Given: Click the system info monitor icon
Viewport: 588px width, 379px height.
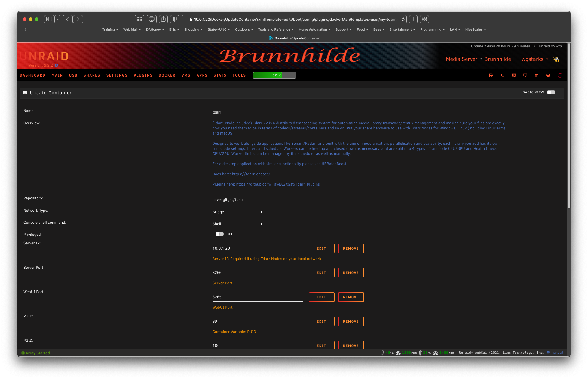Looking at the screenshot, I should pos(525,75).
